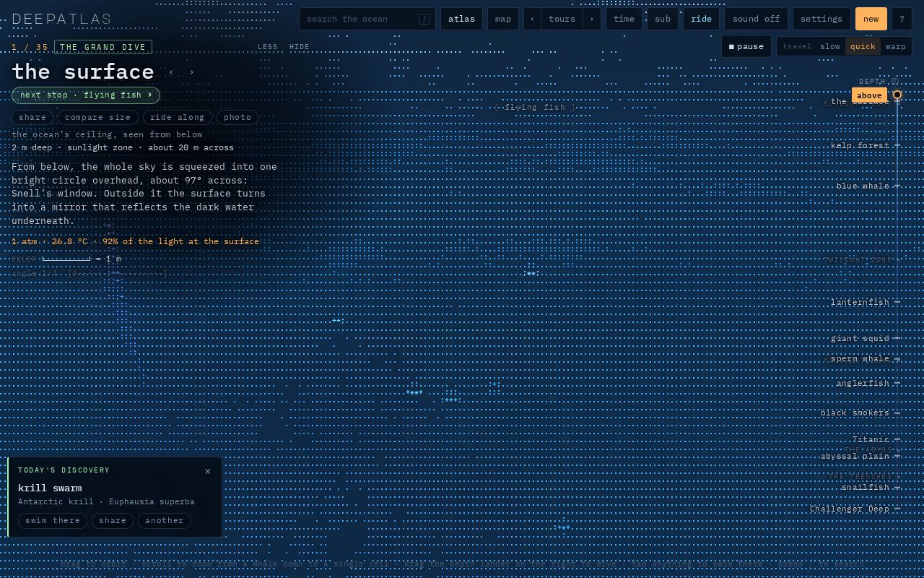The width and height of the screenshot is (924, 578).
Task: Collapse details with LESS
Action: click(268, 47)
